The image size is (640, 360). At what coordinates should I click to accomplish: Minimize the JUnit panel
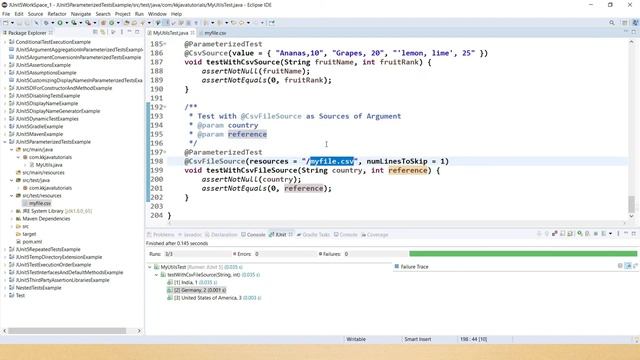point(626,234)
